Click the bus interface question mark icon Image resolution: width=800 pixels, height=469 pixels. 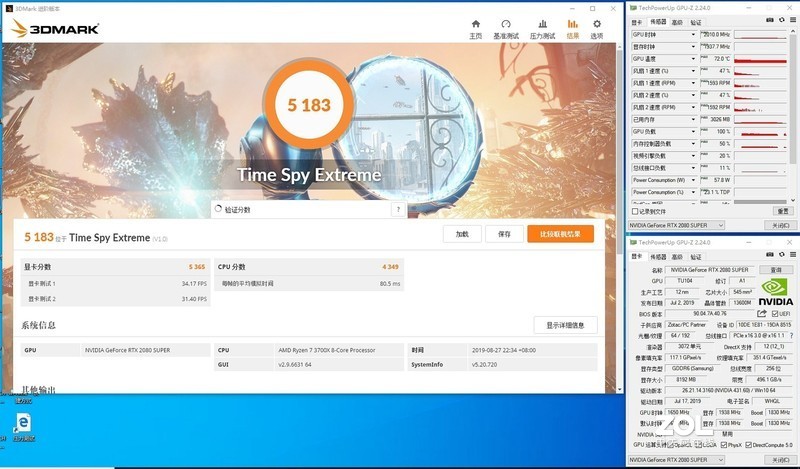(792, 336)
